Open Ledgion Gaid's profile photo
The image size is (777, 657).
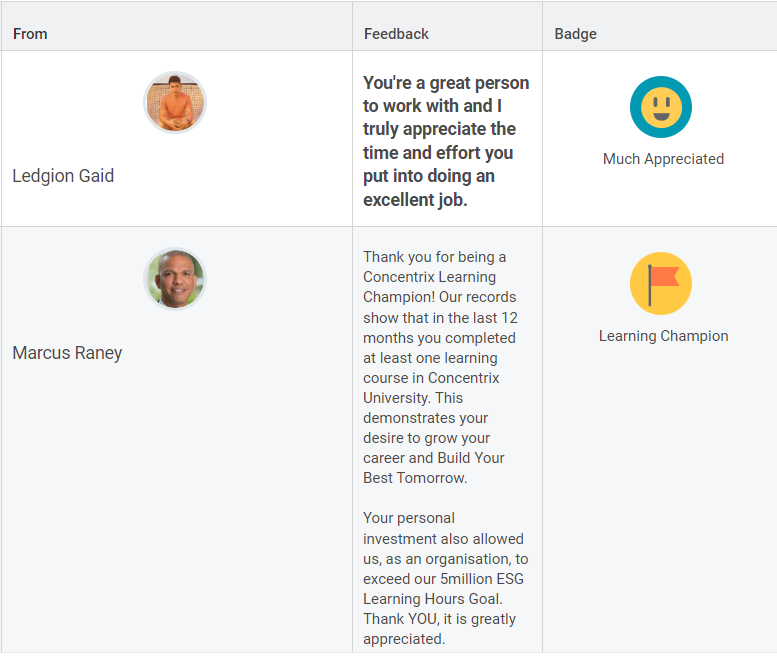(x=175, y=102)
